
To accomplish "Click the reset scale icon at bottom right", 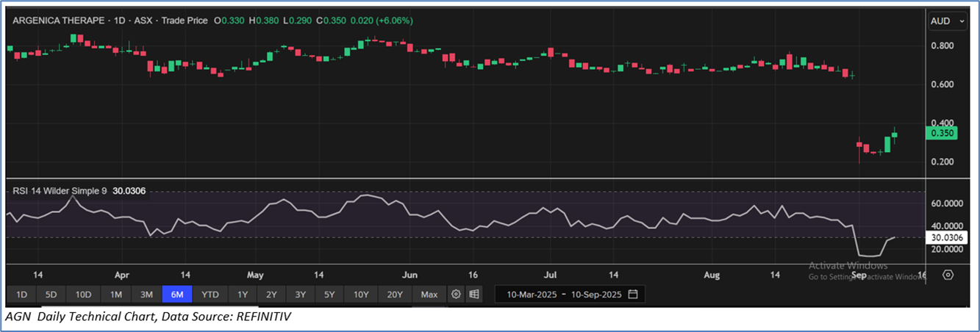I will point(948,275).
